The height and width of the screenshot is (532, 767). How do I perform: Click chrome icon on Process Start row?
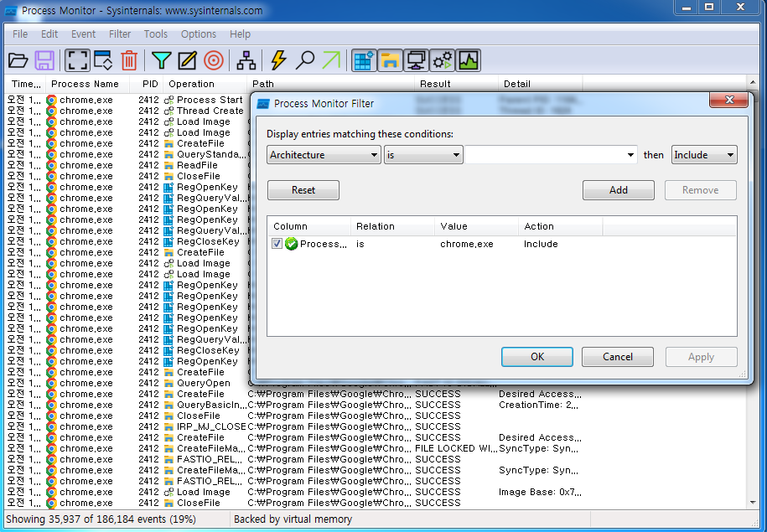pos(51,100)
